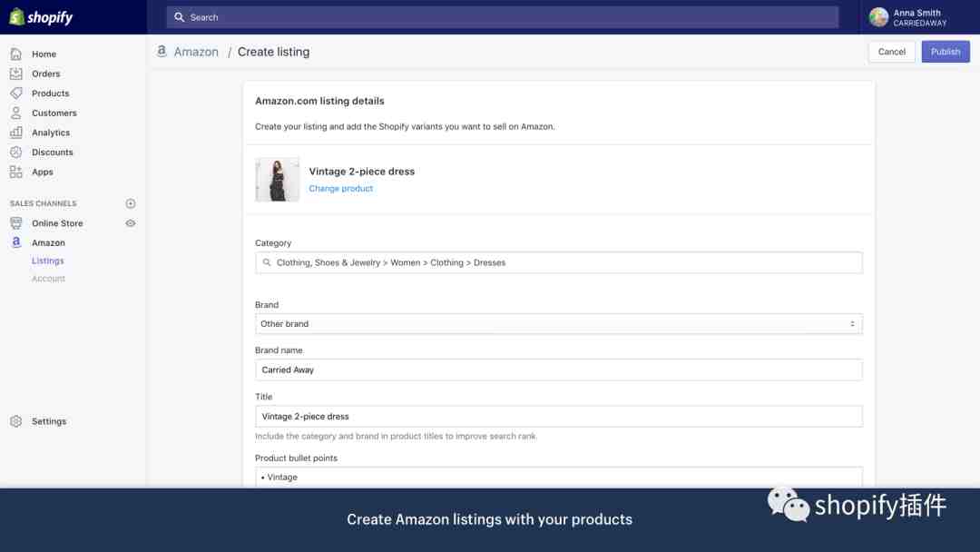Click the 'Create listing' breadcrumb text
This screenshot has height=552, width=980.
273,52
